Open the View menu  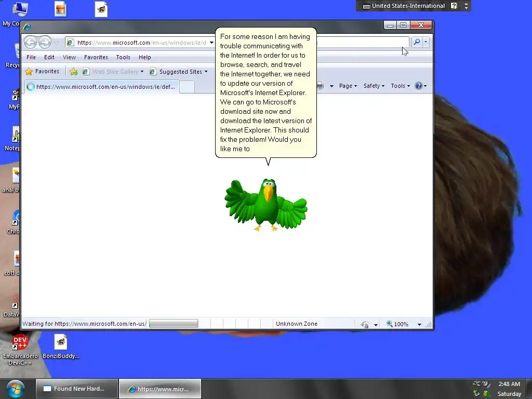click(x=69, y=57)
